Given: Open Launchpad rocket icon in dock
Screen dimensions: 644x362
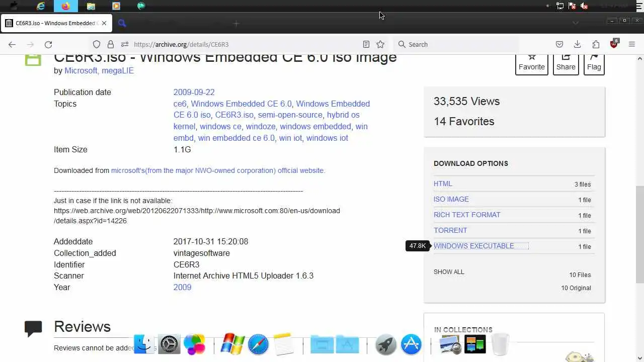Looking at the screenshot, I should (386, 344).
